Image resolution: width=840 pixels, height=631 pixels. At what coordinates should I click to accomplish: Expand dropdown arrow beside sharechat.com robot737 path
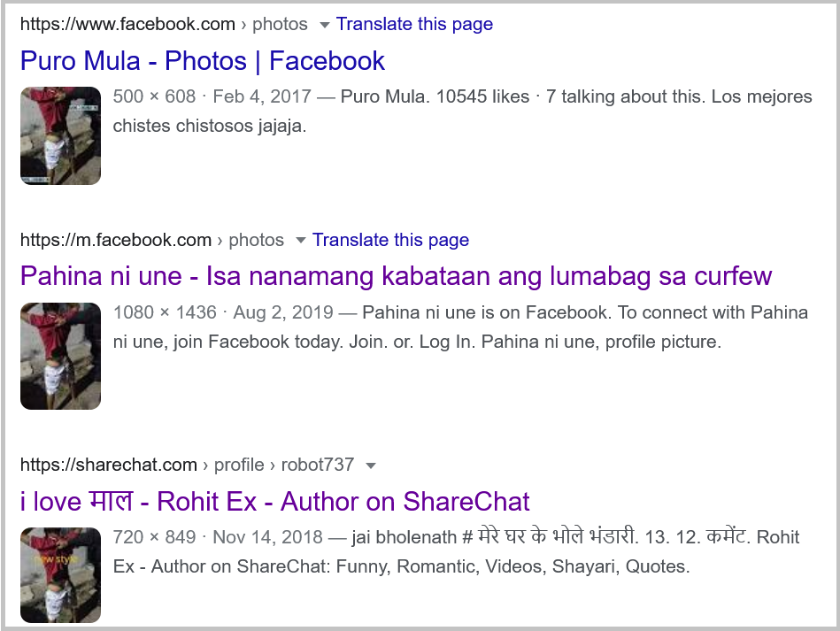[370, 466]
